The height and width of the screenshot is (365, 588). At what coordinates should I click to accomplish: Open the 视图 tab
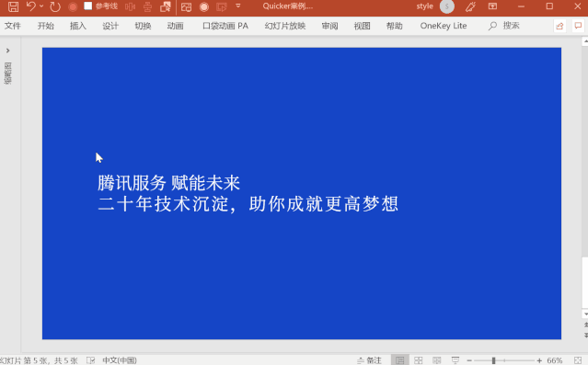click(x=363, y=26)
